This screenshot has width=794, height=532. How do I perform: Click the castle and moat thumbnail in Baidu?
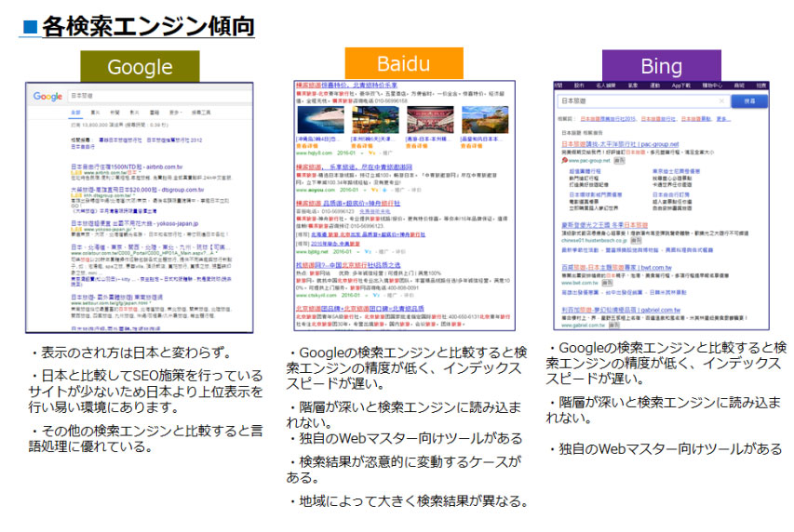point(485,120)
